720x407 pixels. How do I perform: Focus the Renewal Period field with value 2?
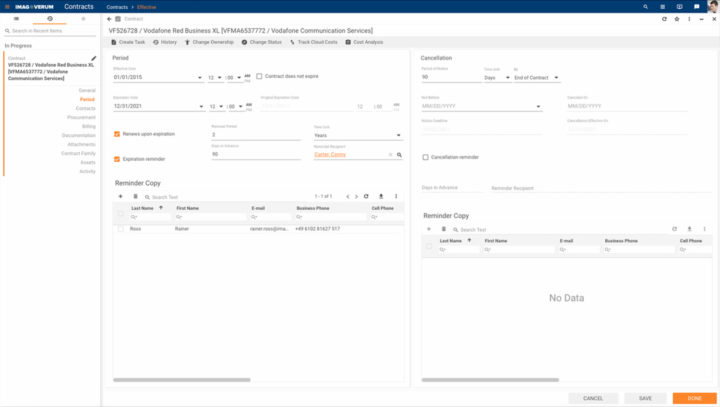tap(256, 135)
